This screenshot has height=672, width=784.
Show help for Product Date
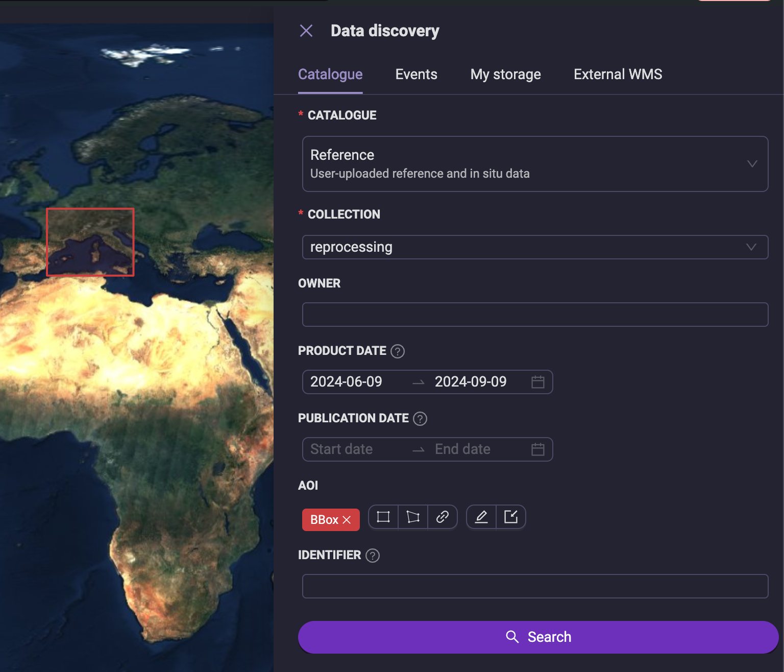click(398, 351)
